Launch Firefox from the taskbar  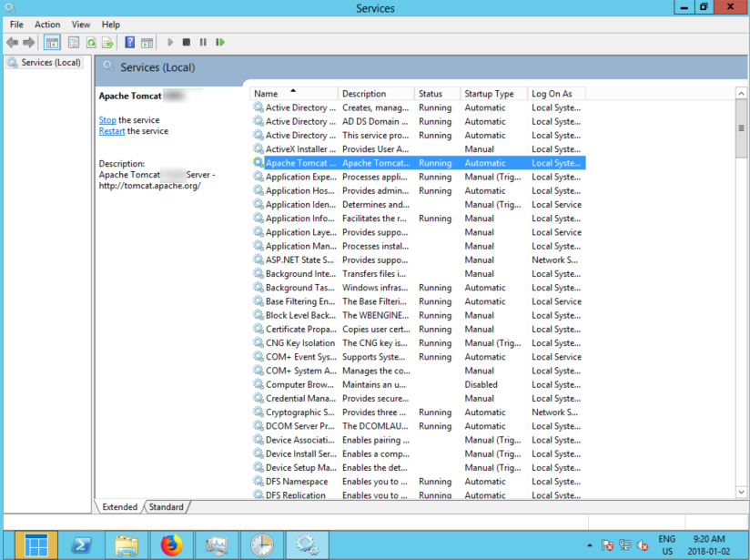click(x=171, y=545)
